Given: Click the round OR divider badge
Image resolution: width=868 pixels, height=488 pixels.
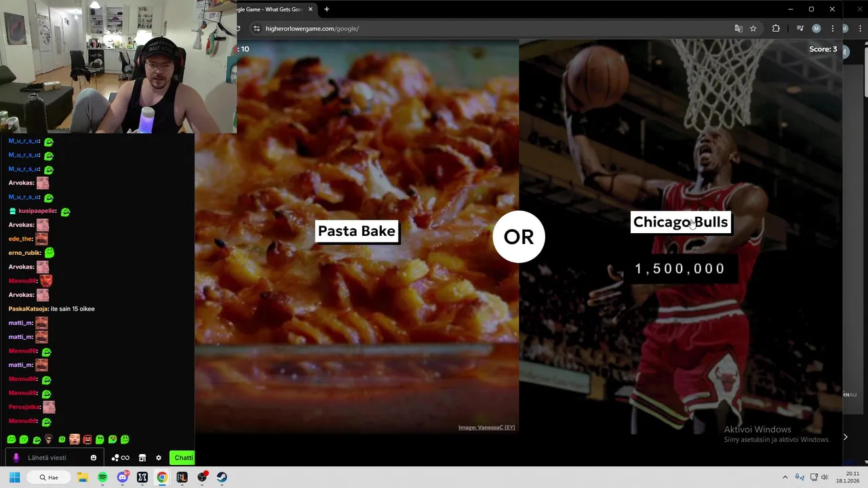Looking at the screenshot, I should click(519, 237).
